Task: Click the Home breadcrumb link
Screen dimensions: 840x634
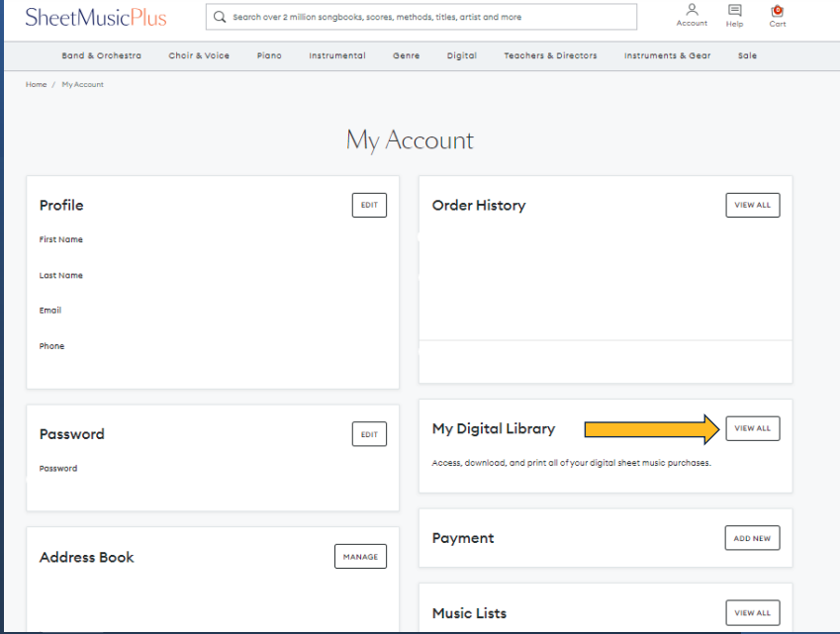Action: (37, 85)
